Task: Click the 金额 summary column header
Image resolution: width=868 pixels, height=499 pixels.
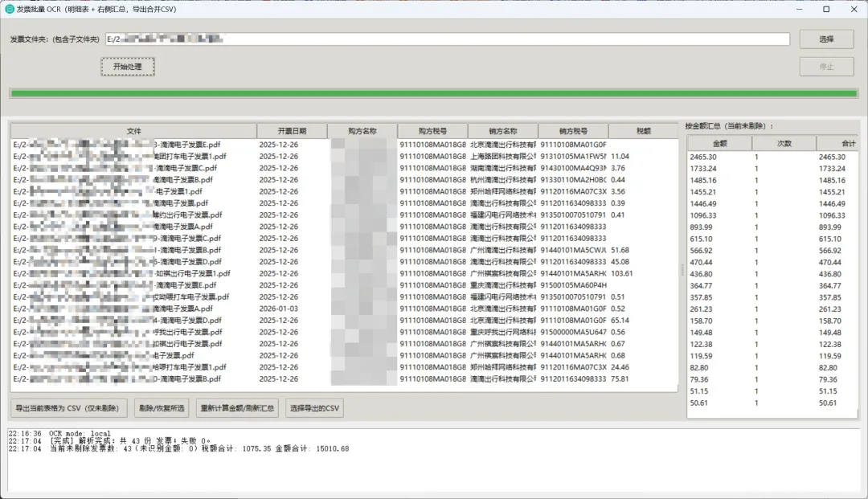Action: tap(719, 143)
